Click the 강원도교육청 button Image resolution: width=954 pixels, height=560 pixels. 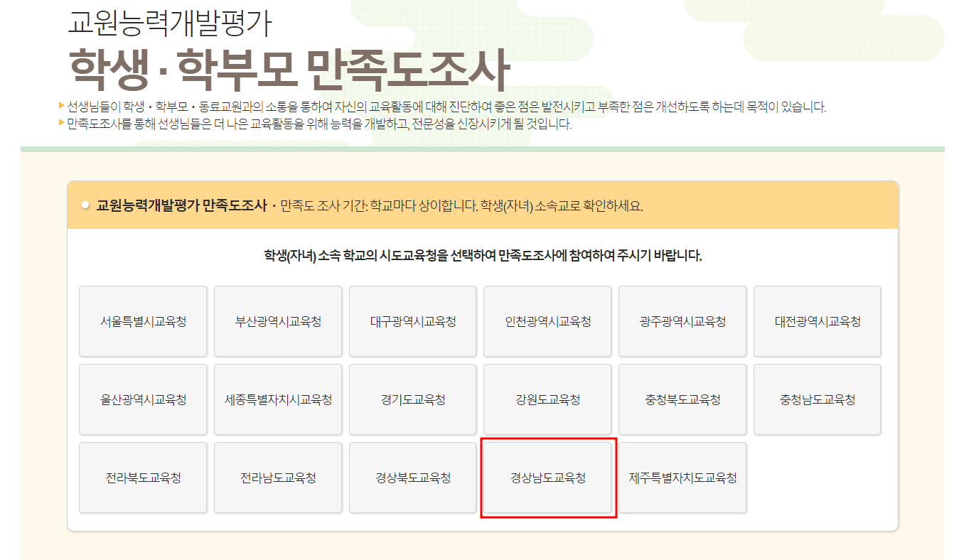[547, 399]
